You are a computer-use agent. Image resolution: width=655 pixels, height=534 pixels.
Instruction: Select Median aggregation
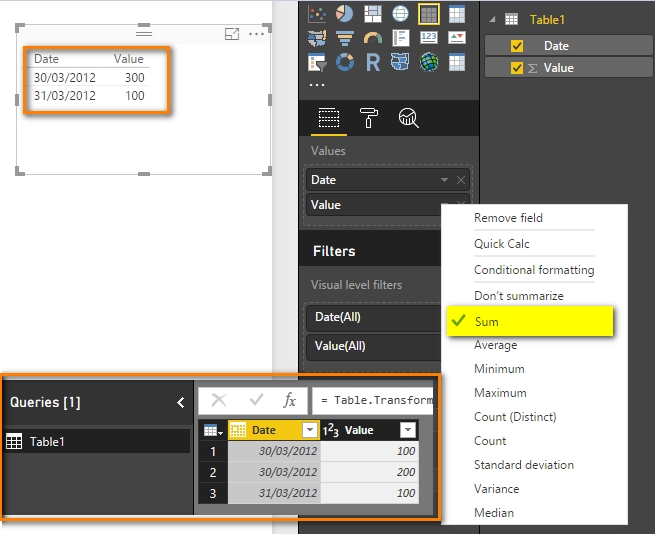pyautogui.click(x=494, y=513)
